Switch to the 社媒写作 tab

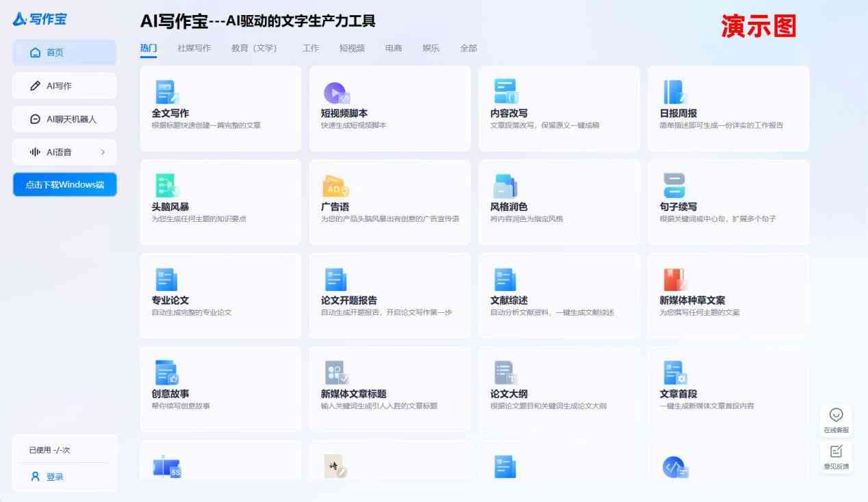tap(194, 48)
